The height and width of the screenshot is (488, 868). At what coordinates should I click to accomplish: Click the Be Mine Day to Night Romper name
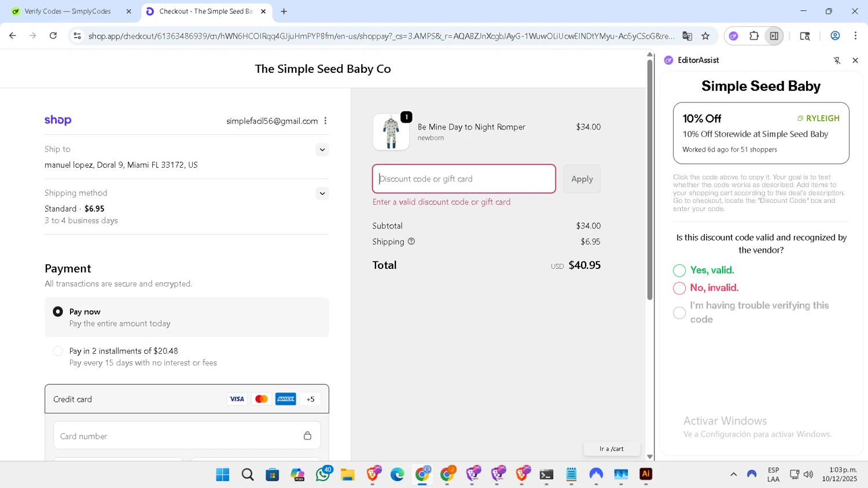pos(472,127)
